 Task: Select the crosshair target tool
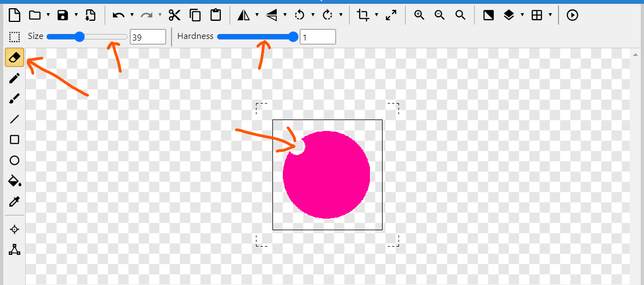point(14,229)
